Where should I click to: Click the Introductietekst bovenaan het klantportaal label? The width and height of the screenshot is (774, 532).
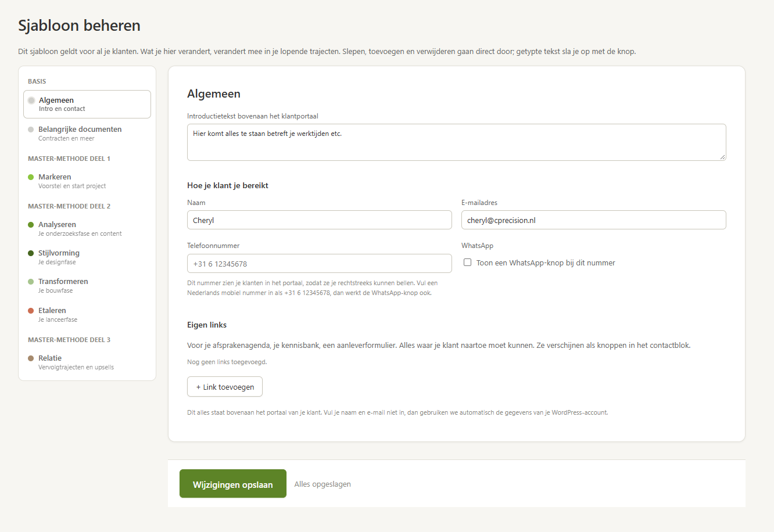(x=253, y=116)
